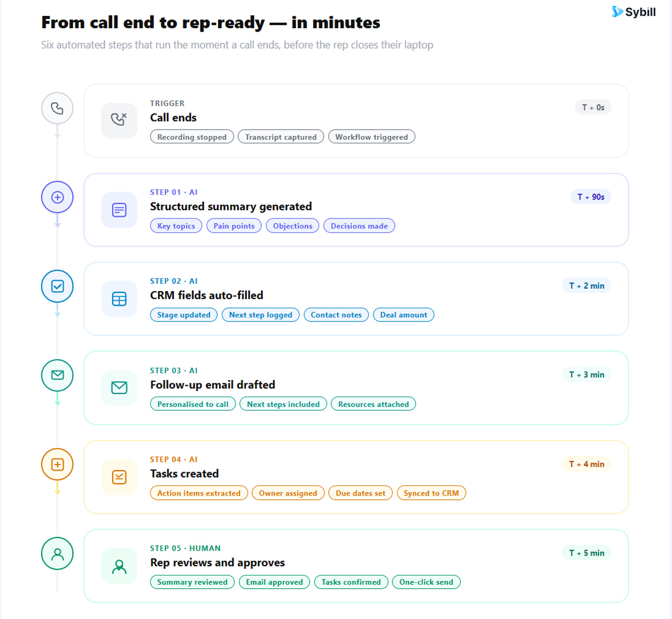The width and height of the screenshot is (672, 619).
Task: Select the Action items extracted tag
Action: tap(199, 493)
